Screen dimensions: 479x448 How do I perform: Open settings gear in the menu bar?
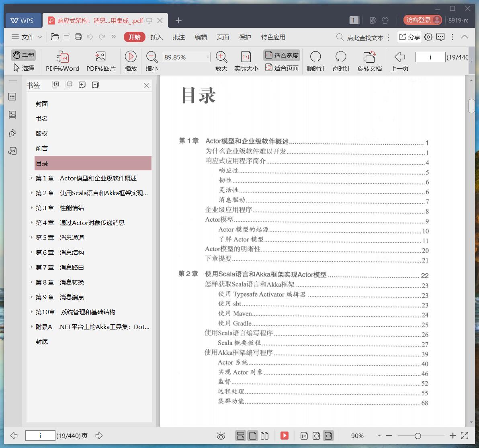tap(428, 37)
